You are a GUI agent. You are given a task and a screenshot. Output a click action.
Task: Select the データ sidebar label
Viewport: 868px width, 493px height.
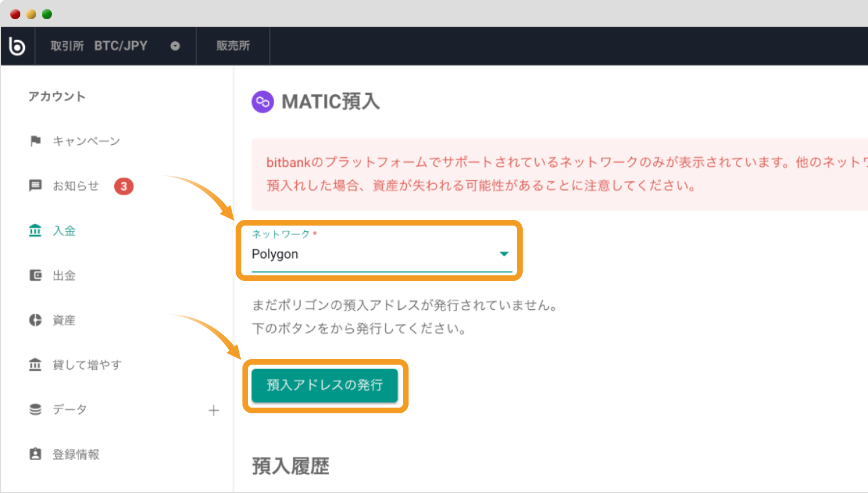click(x=70, y=409)
